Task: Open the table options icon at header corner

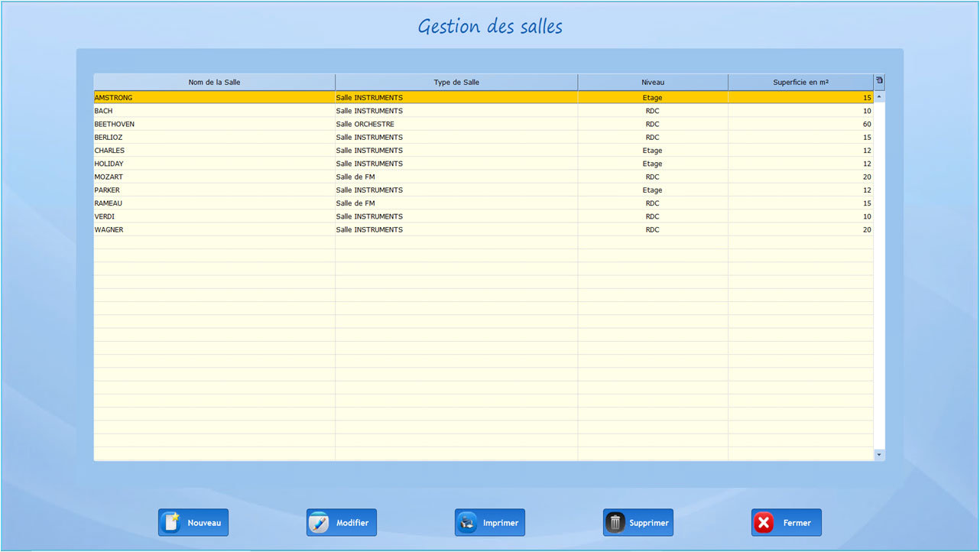Action: (879, 81)
